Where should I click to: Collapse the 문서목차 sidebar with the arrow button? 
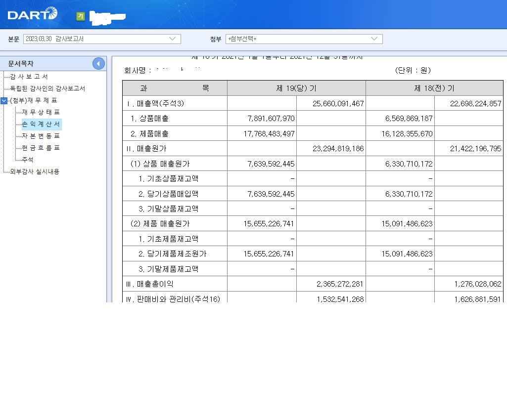click(98, 63)
